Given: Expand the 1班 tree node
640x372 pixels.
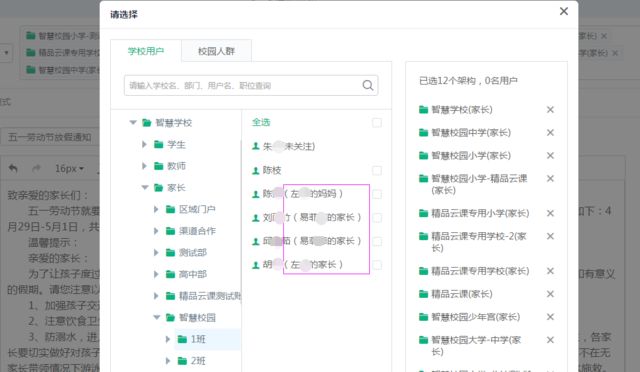Looking at the screenshot, I should [x=168, y=339].
